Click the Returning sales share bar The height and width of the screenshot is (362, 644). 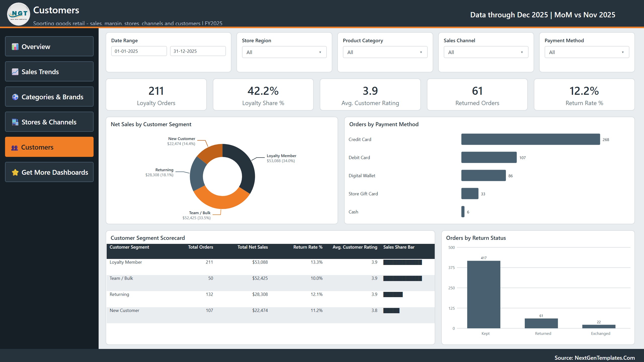click(393, 295)
